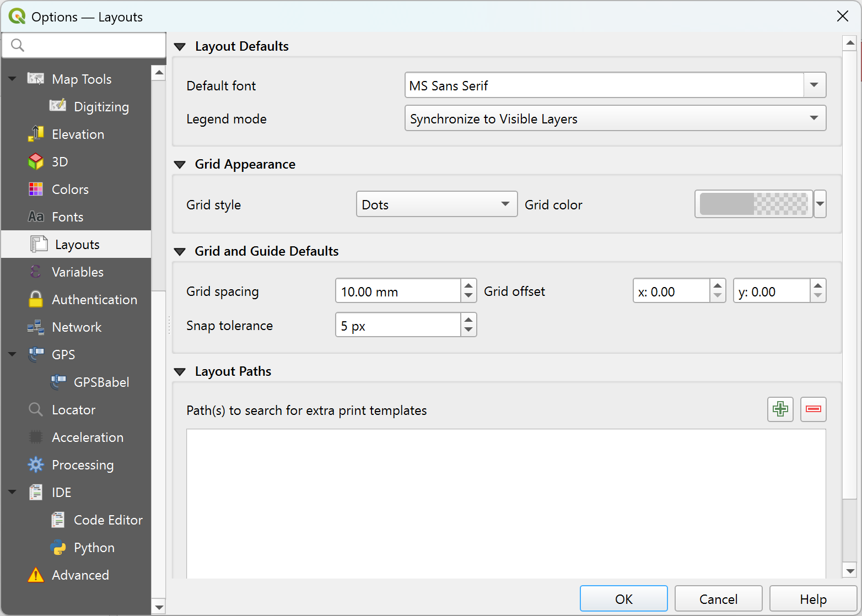Screen dimensions: 862x616
Task: Click the Grid offset y input field
Action: [772, 291]
